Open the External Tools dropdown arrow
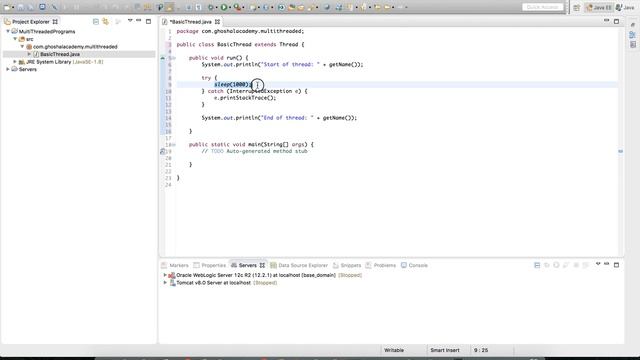 coord(243,7)
